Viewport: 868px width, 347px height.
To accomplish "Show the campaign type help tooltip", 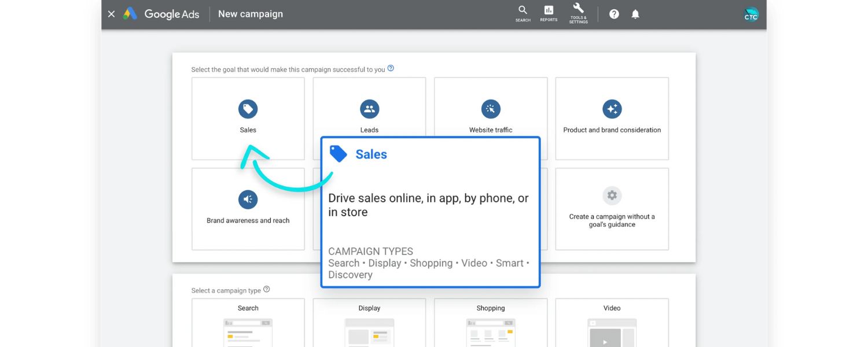I will point(267,288).
